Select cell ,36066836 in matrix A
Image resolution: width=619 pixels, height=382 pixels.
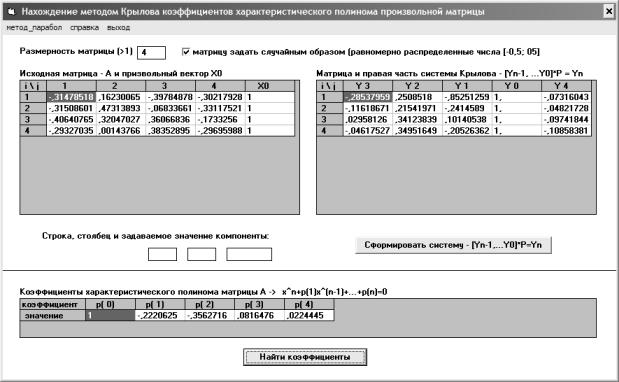(x=171, y=119)
